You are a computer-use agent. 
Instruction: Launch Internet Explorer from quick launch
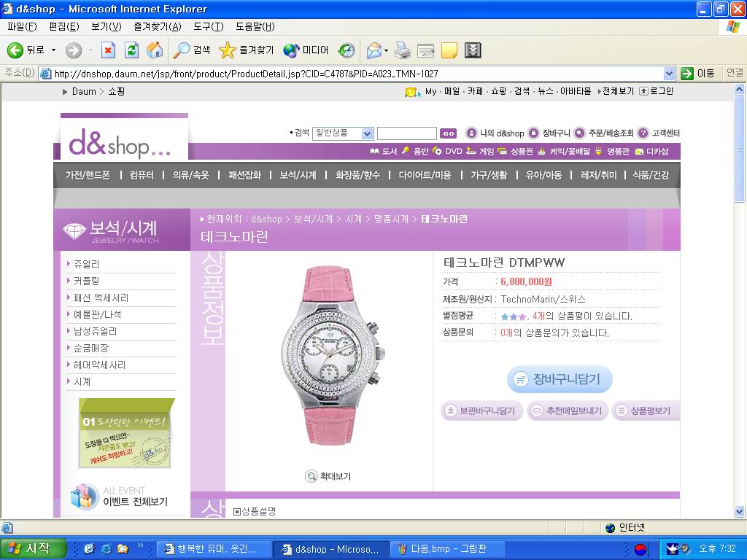click(106, 549)
